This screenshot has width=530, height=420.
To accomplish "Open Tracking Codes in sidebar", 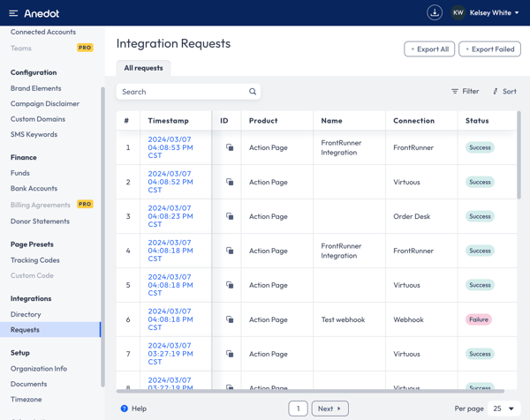I will click(x=34, y=260).
